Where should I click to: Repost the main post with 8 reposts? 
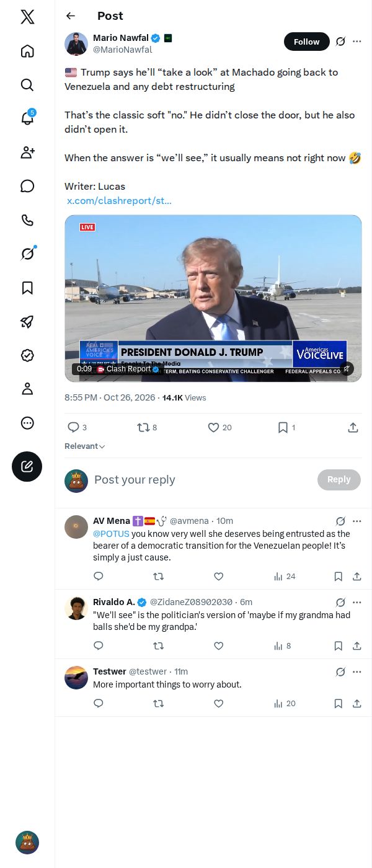click(x=147, y=428)
